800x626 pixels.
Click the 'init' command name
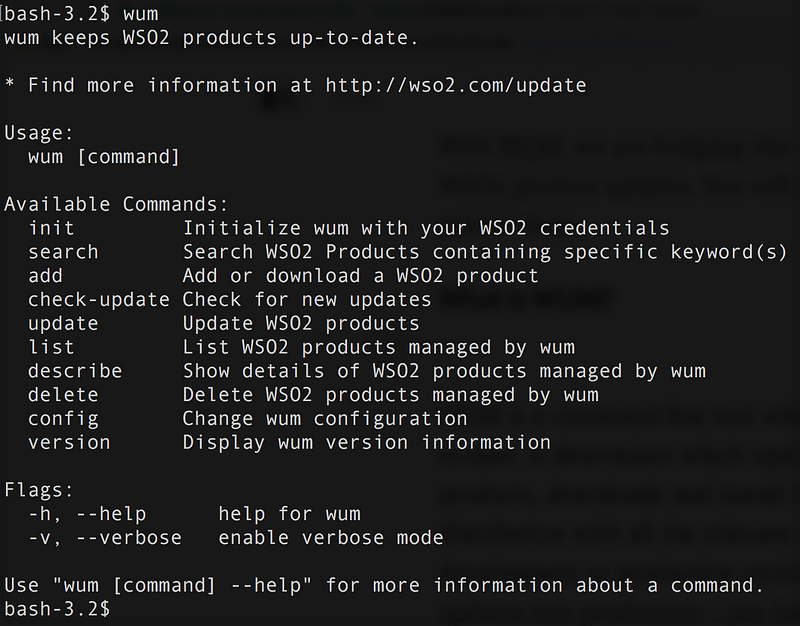[51, 228]
